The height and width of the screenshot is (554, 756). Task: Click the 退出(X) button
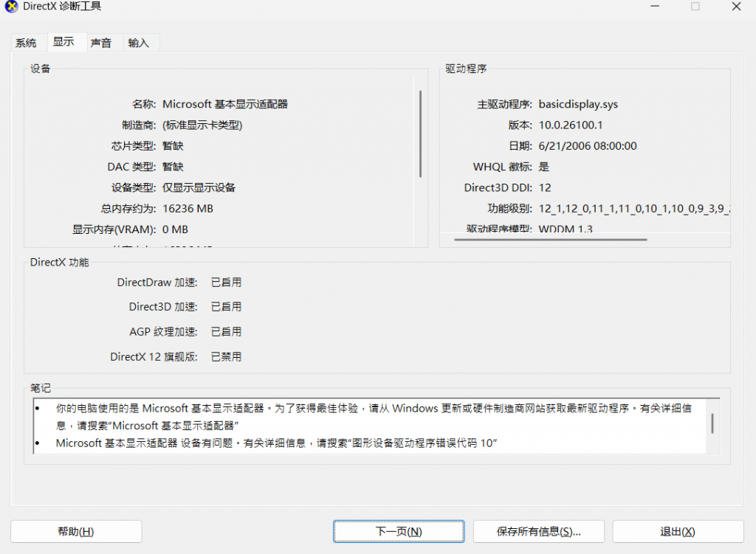pyautogui.click(x=677, y=531)
